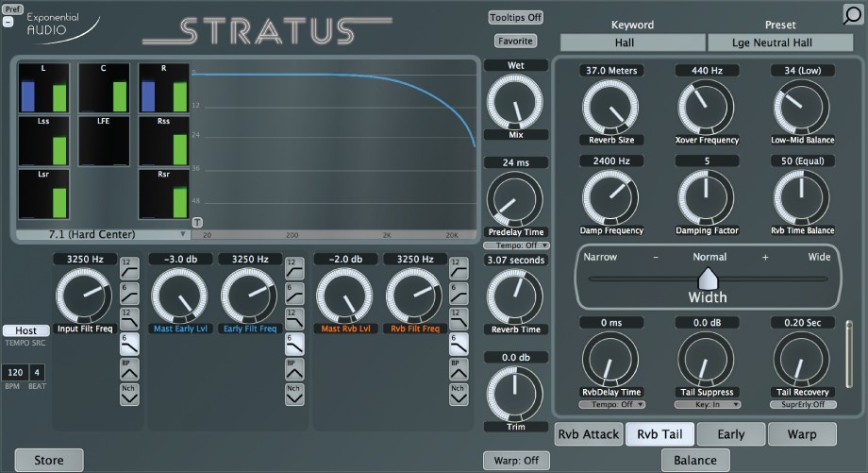The width and height of the screenshot is (868, 473).
Task: Select the BP band-pass filter for Rvb Filt Freq
Action: (459, 369)
